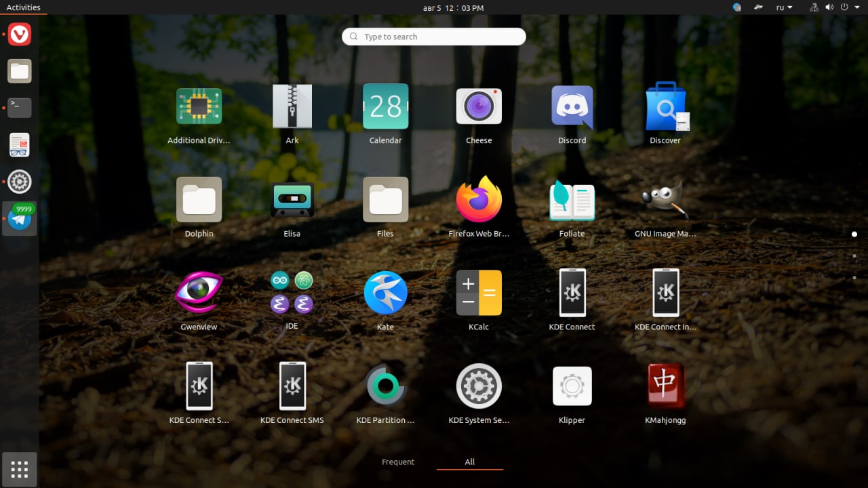This screenshot has height=488, width=868.
Task: Launch Klipper clipboard tool
Action: pyautogui.click(x=572, y=393)
